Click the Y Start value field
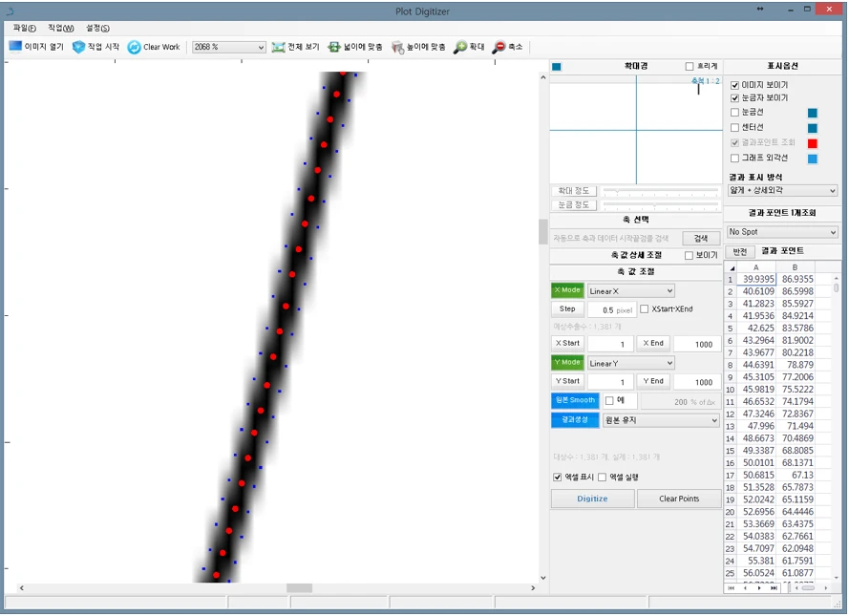 pyautogui.click(x=610, y=382)
